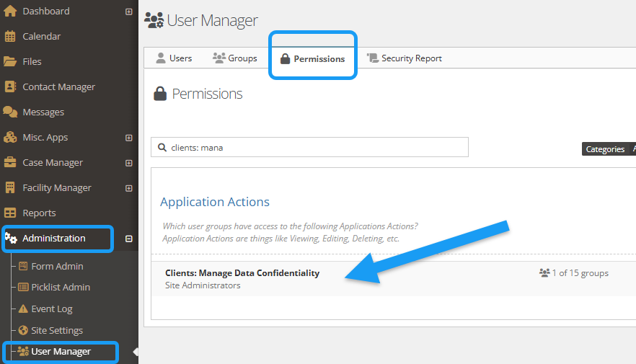636x364 pixels.
Task: Open Event Log under Administration
Action: (x=51, y=309)
